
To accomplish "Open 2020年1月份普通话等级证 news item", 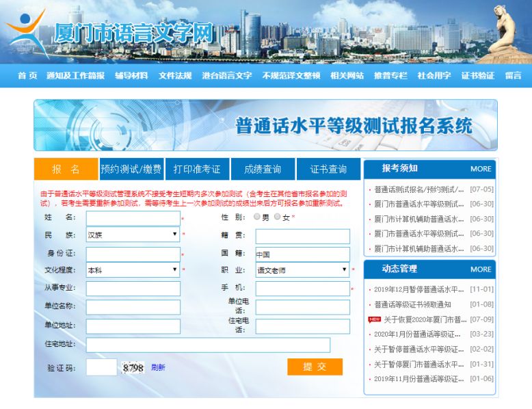I will (417, 334).
